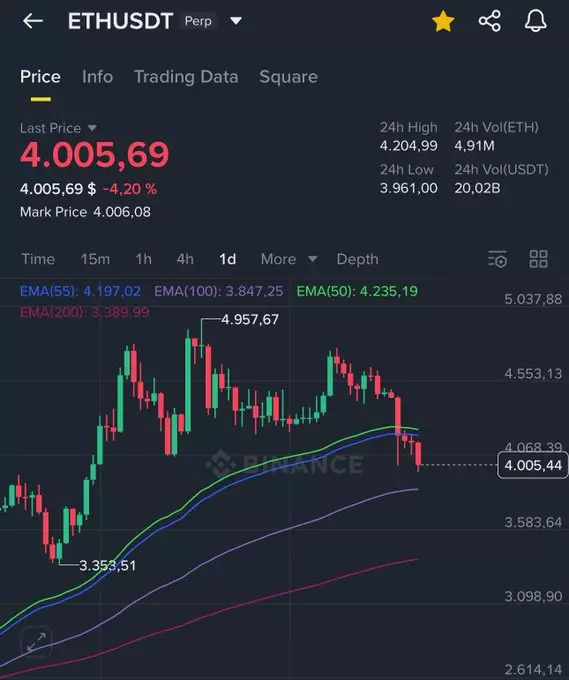Viewport: 569px width, 680px height.
Task: Expand ETHUSDT pair selector arrow
Action: click(236, 21)
